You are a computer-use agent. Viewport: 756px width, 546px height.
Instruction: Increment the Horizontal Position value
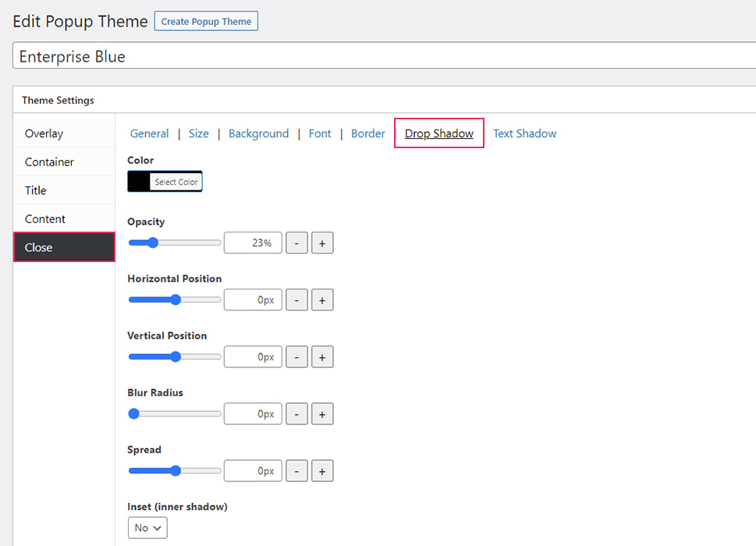(322, 300)
